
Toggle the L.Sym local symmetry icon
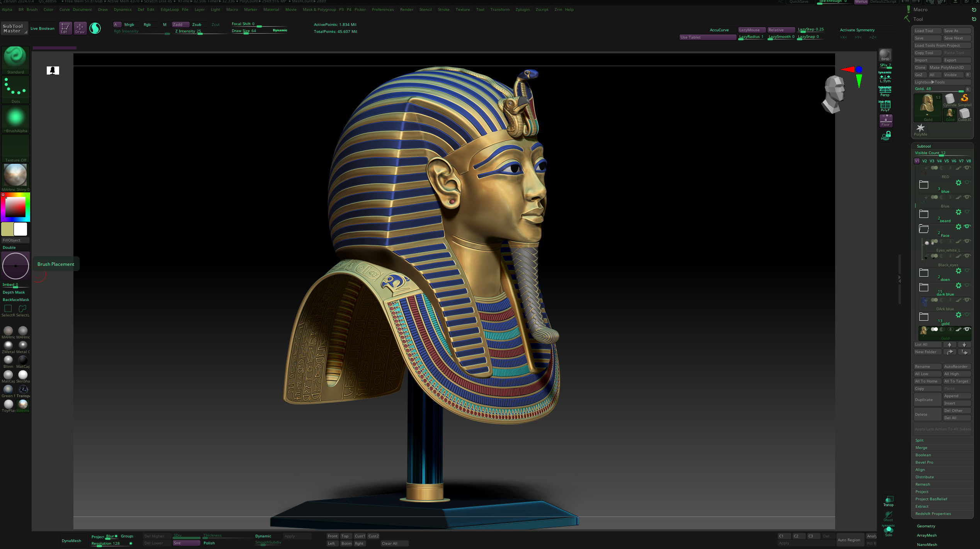[x=885, y=79]
